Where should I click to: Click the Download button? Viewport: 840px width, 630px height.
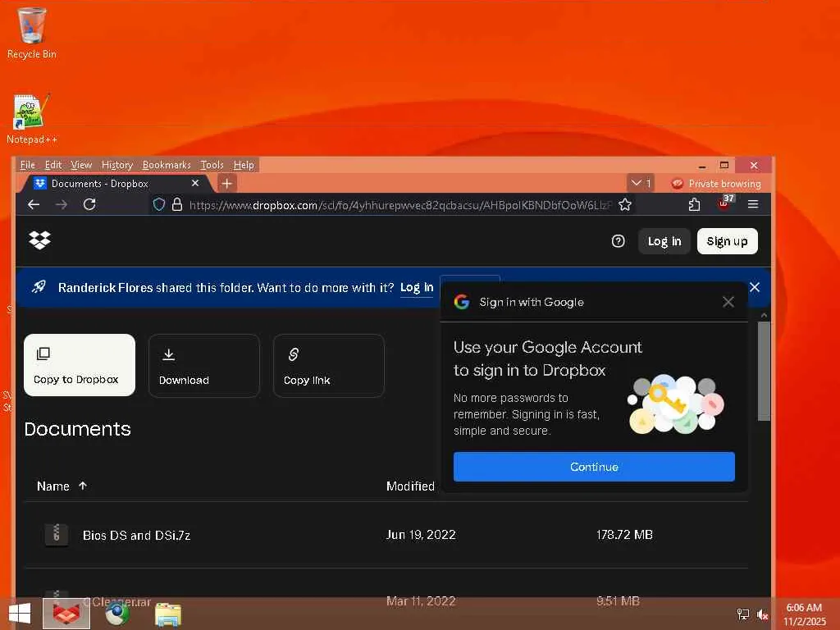(204, 366)
